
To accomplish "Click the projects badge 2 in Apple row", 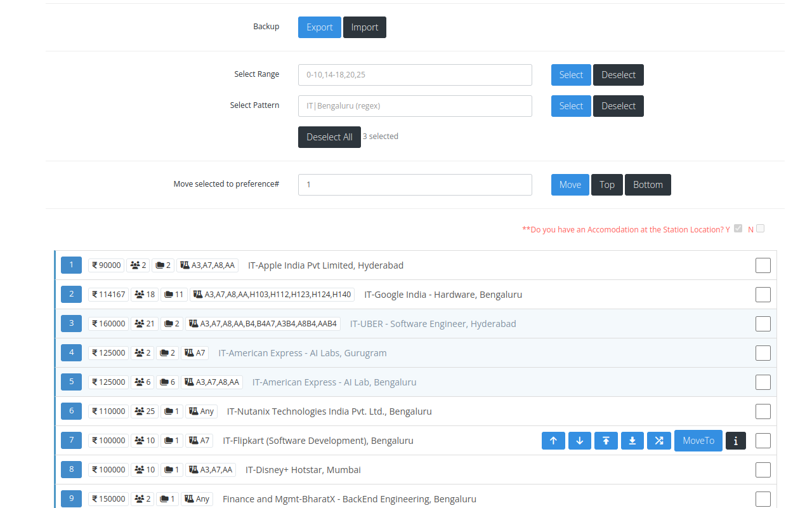I will pos(163,265).
